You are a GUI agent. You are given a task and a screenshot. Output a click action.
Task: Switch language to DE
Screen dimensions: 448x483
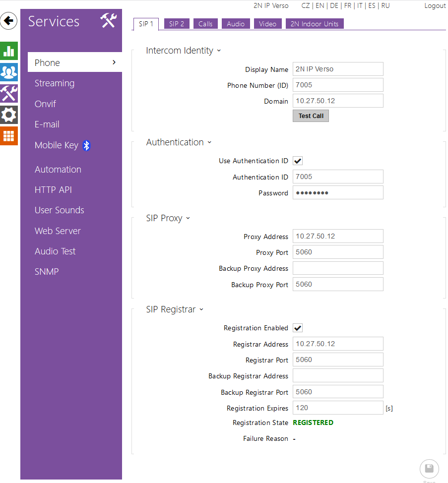(334, 6)
